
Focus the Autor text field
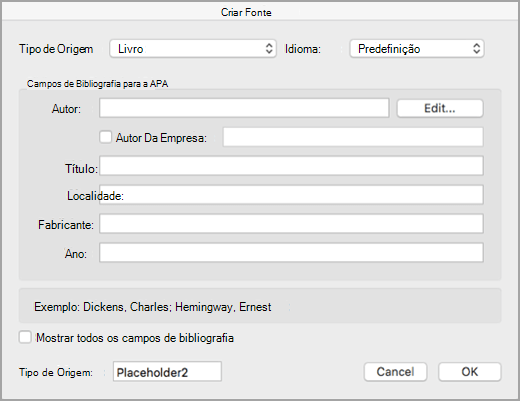tap(244, 108)
